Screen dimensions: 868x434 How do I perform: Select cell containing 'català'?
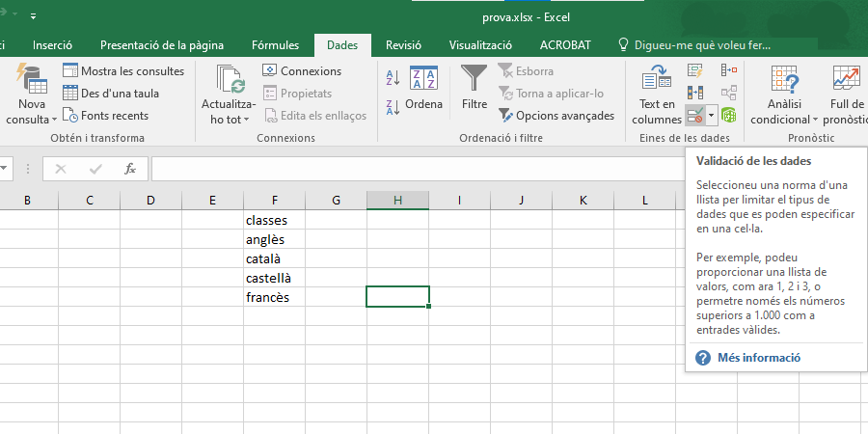[274, 258]
